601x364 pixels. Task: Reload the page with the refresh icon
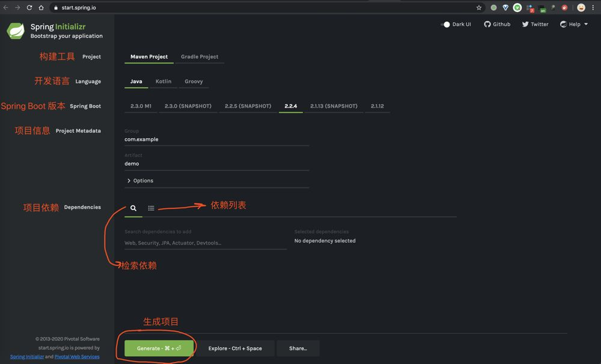click(29, 8)
